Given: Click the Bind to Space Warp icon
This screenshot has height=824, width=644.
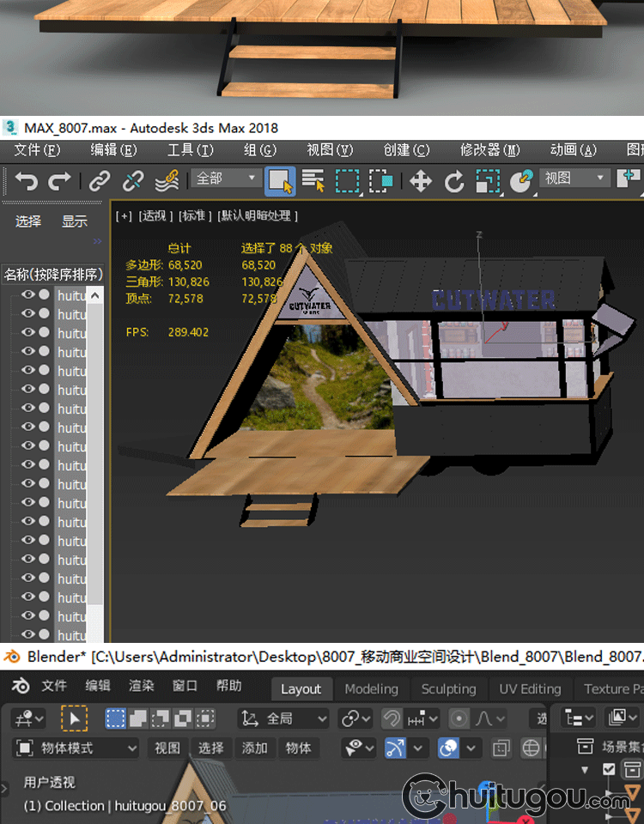Looking at the screenshot, I should (x=167, y=181).
